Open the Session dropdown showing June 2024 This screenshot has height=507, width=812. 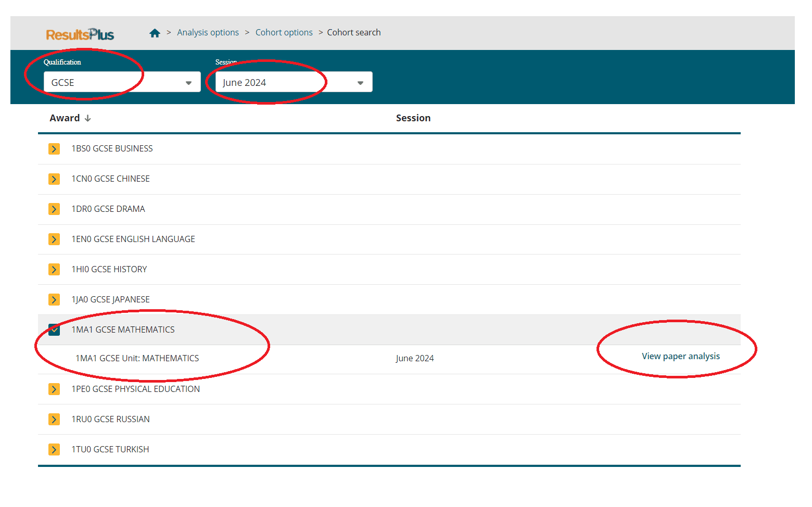coord(294,82)
